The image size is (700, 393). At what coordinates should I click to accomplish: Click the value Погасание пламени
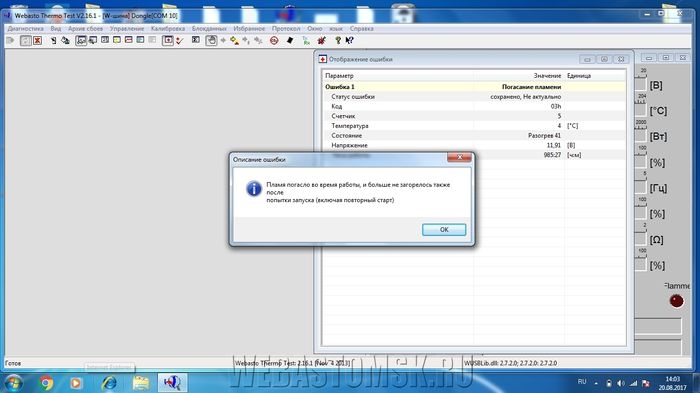point(531,87)
